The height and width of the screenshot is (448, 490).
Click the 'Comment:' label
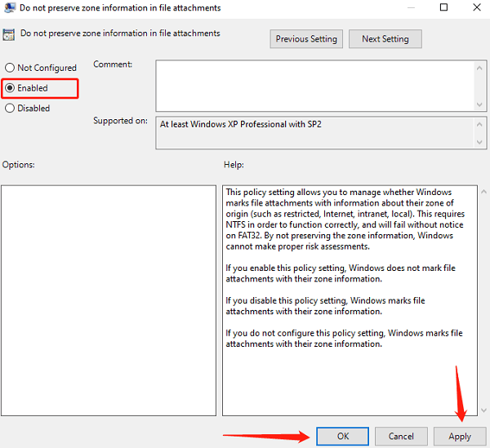tap(113, 64)
